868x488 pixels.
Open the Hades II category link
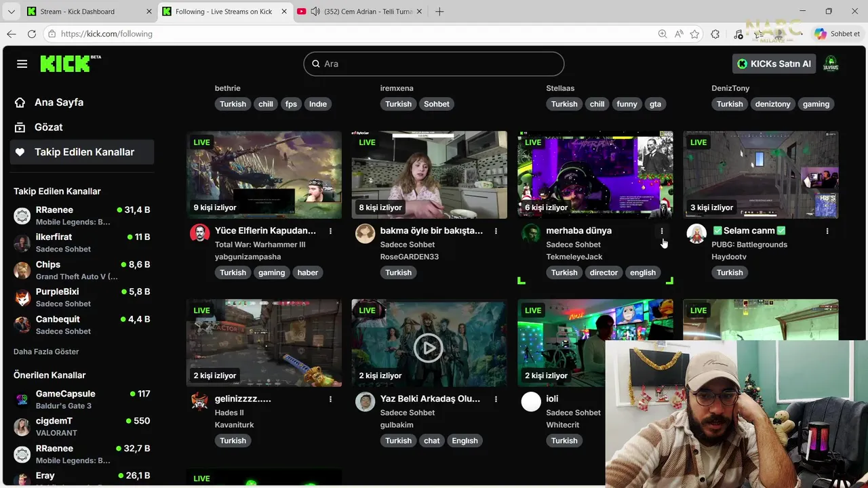[229, 413]
